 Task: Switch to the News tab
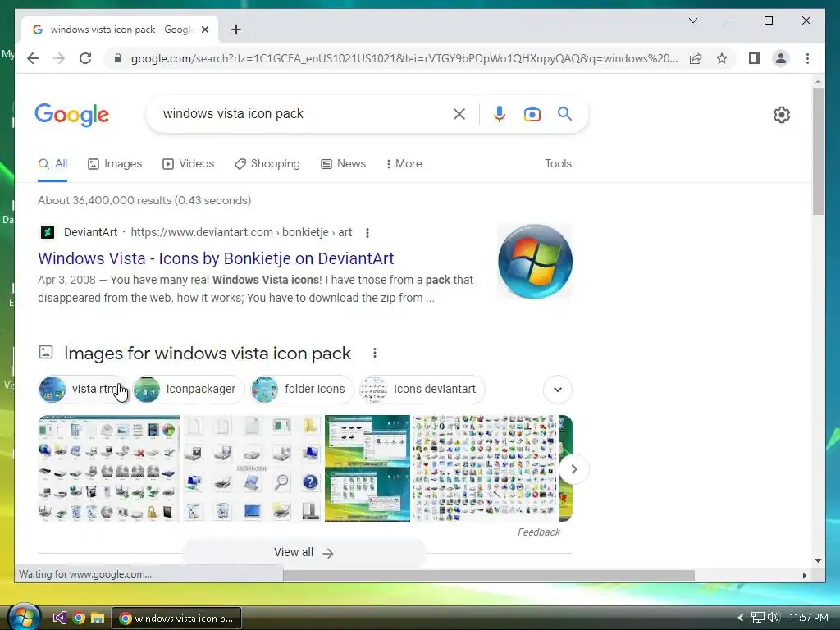[343, 164]
